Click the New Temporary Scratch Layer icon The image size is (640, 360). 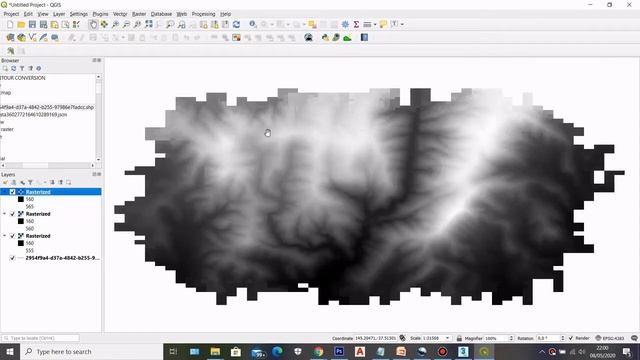[x=54, y=38]
